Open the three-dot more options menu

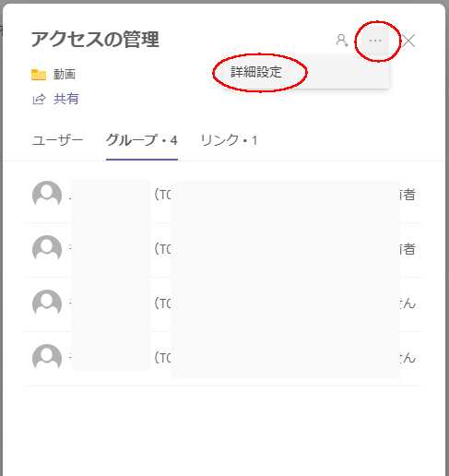pyautogui.click(x=375, y=41)
